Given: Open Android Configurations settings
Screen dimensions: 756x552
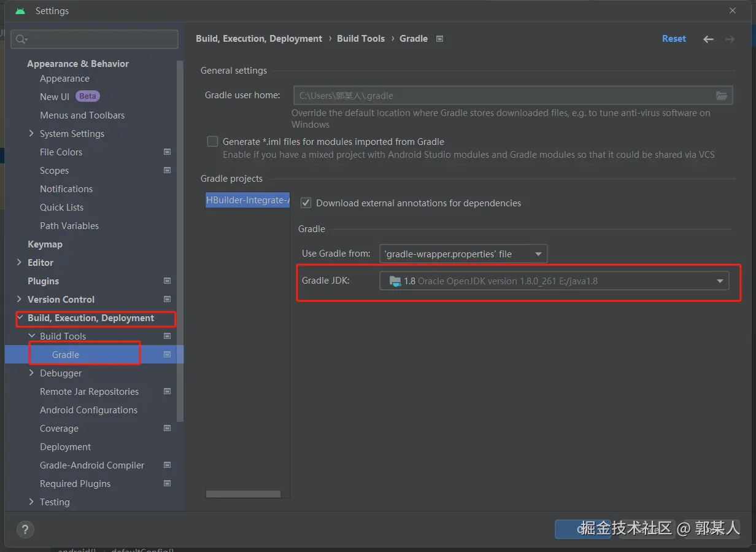Looking at the screenshot, I should tap(88, 410).
